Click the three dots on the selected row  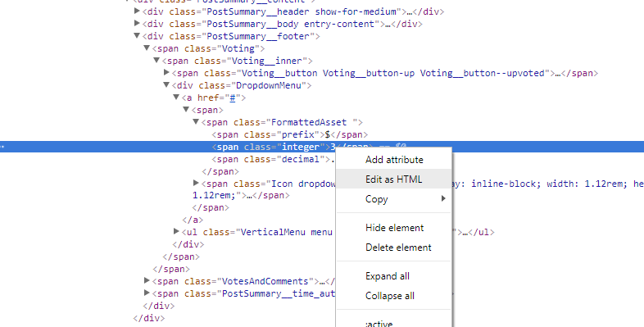click(2, 146)
